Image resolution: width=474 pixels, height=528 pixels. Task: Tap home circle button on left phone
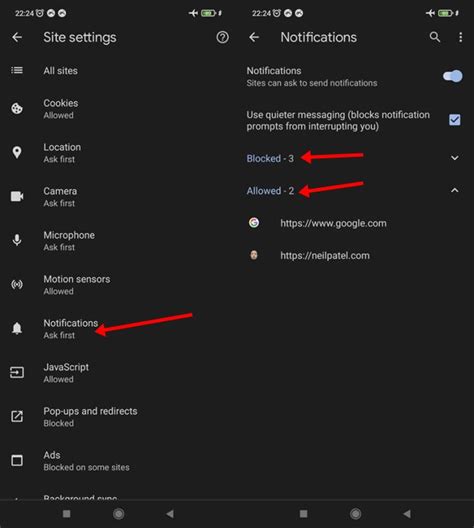pyautogui.click(x=118, y=514)
